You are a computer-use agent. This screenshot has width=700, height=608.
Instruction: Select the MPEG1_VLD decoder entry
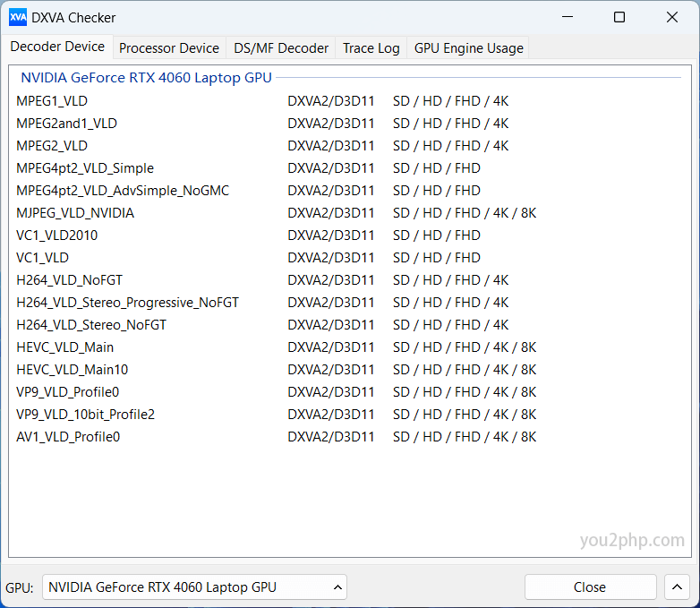click(x=52, y=101)
